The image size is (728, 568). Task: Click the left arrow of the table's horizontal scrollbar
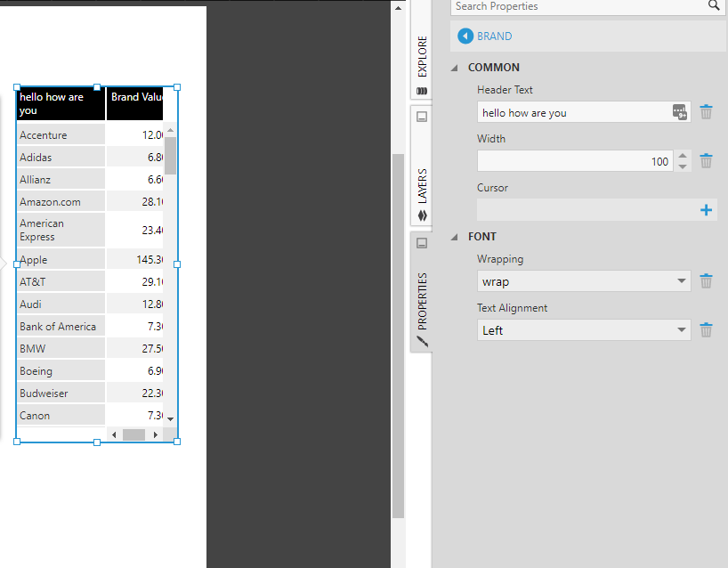tap(114, 434)
